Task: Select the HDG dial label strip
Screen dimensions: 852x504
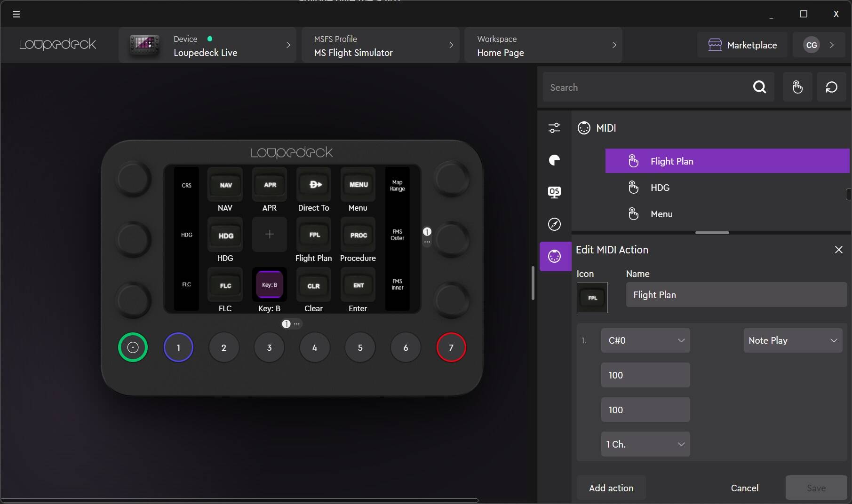Action: coord(186,235)
